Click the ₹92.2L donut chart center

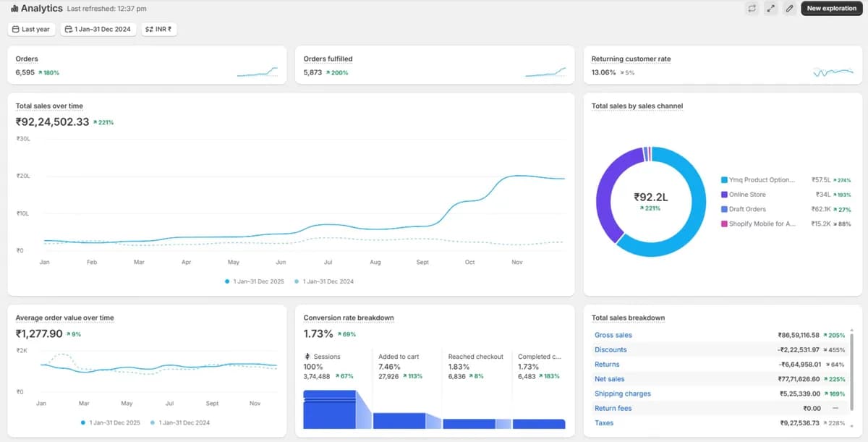650,197
